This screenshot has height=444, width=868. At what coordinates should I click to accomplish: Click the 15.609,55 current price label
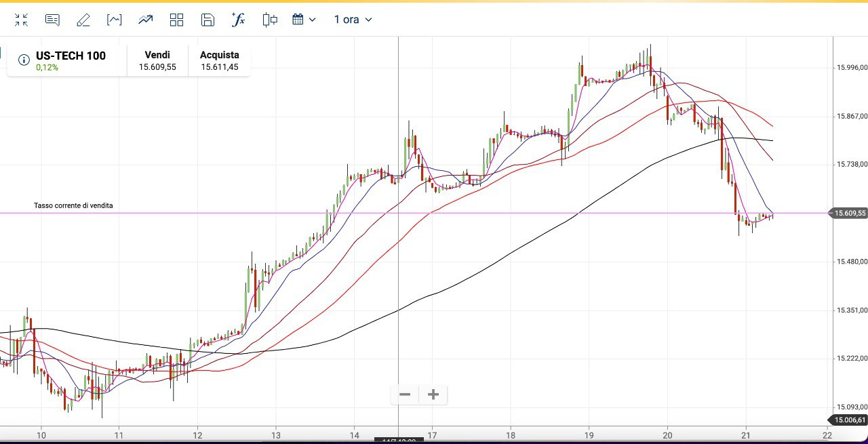pos(849,213)
